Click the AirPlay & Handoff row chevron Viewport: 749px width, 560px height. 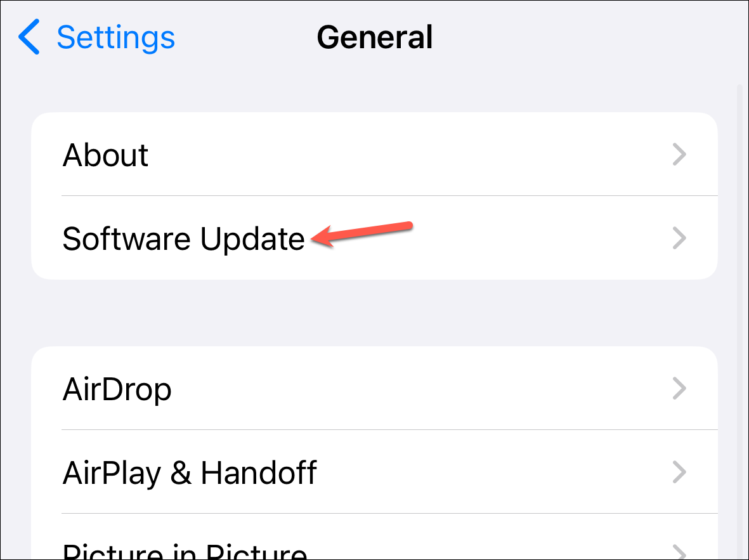[x=679, y=472]
